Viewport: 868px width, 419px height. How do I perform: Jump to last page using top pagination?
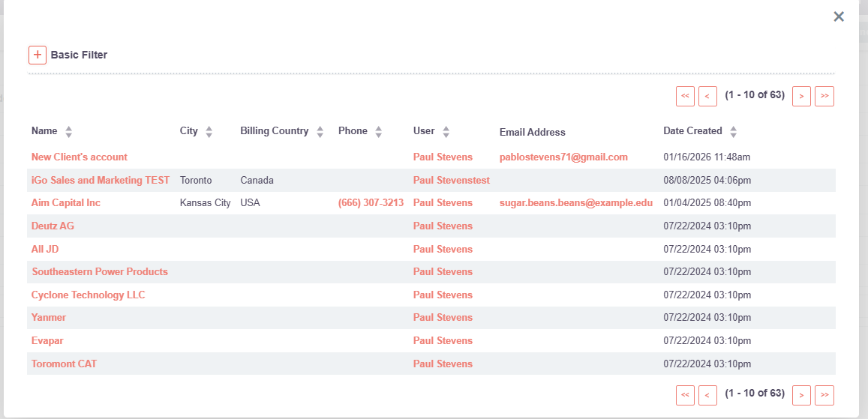pyautogui.click(x=824, y=96)
